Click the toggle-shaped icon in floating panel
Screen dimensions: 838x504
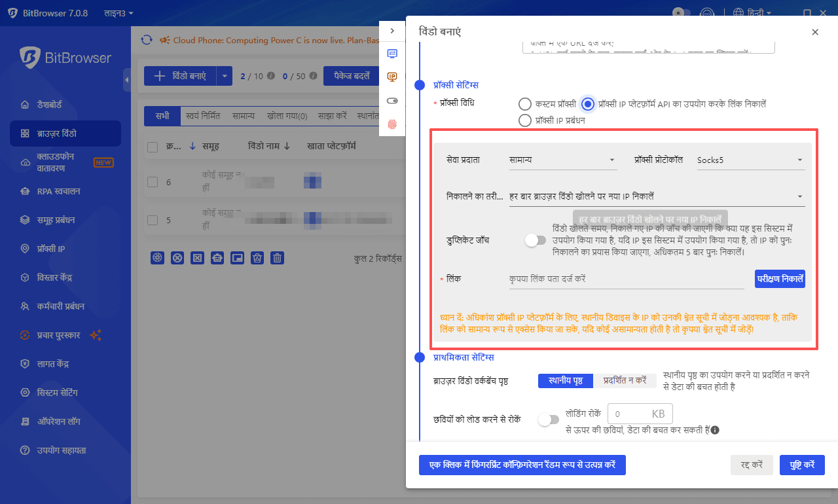[x=392, y=101]
